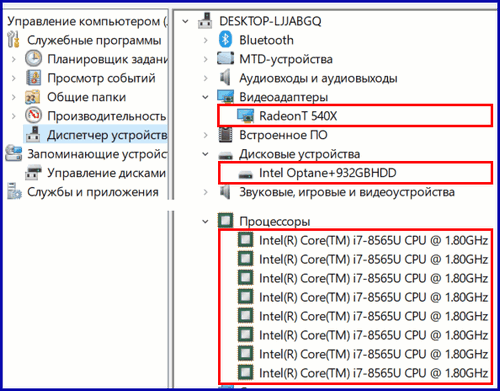Select the Дисковые устройства label

300,154
